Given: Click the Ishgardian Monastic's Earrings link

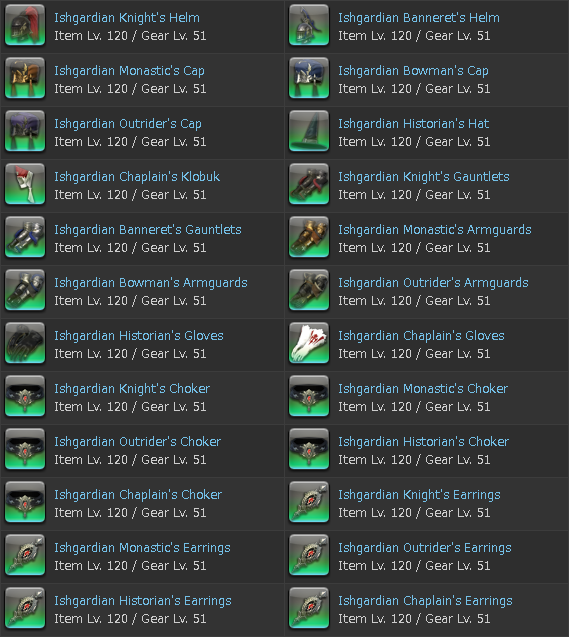Looking at the screenshot, I should pyautogui.click(x=143, y=548).
